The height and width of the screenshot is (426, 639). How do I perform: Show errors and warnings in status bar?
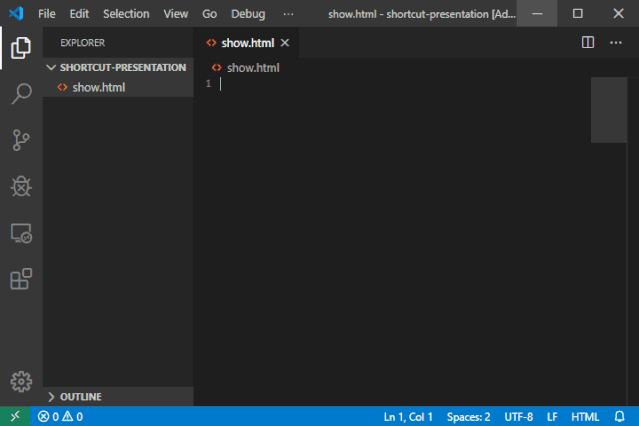pyautogui.click(x=60, y=417)
